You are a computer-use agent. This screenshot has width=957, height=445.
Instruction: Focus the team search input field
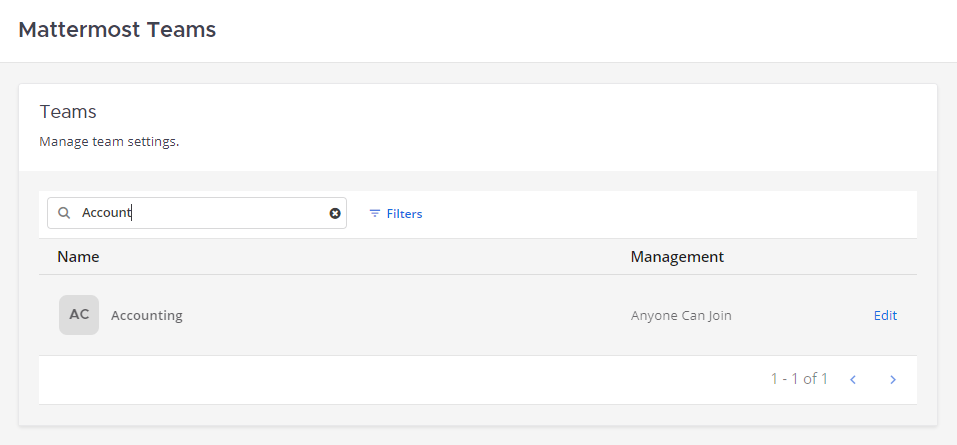click(x=200, y=213)
